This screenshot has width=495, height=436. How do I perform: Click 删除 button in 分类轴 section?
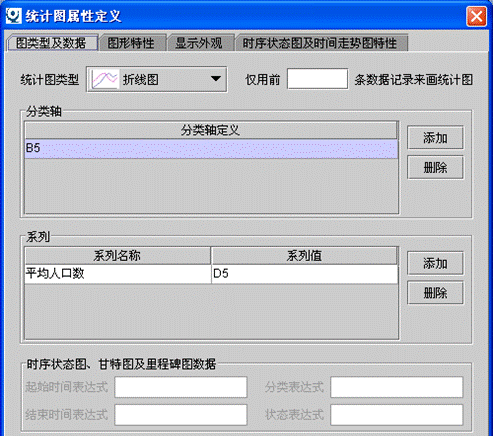tap(435, 167)
